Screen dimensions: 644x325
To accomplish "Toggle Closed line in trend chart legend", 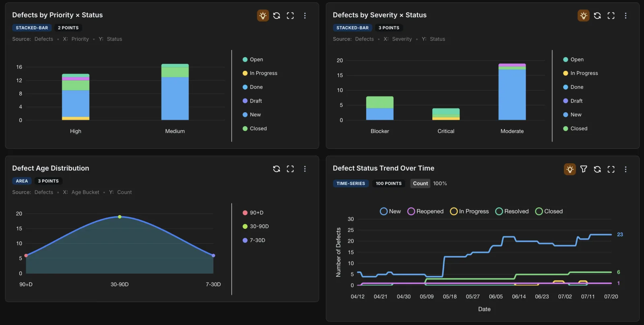I will 549,212.
